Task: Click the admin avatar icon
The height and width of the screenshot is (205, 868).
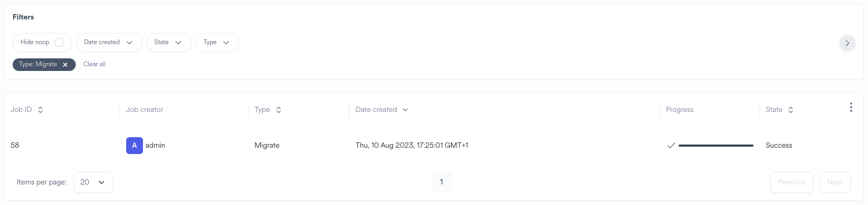Action: pos(135,146)
